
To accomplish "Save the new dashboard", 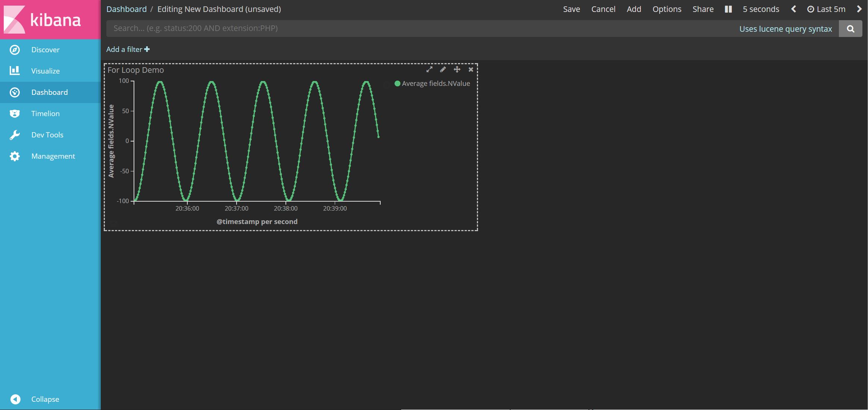I will pos(571,9).
